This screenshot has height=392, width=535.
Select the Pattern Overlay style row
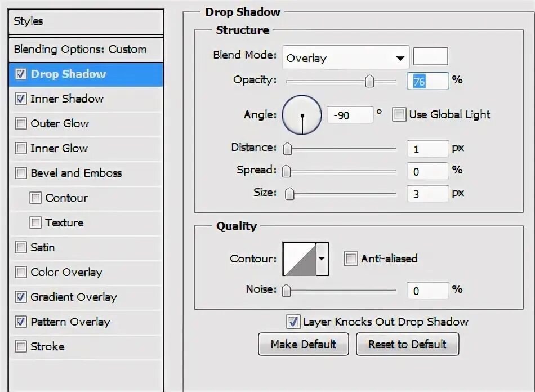86,322
